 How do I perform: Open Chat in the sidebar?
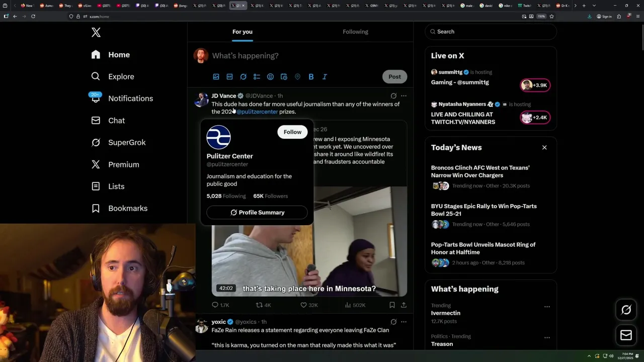108,121
